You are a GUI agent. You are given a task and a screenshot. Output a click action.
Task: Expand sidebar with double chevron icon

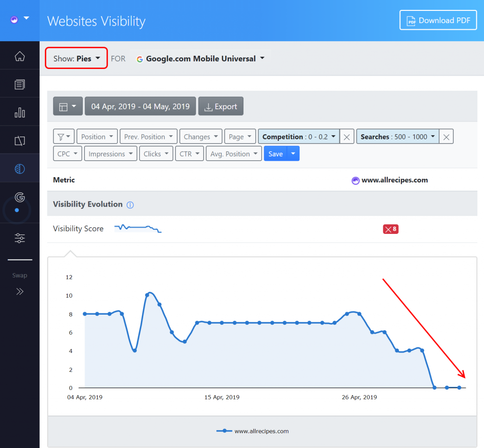(x=20, y=292)
